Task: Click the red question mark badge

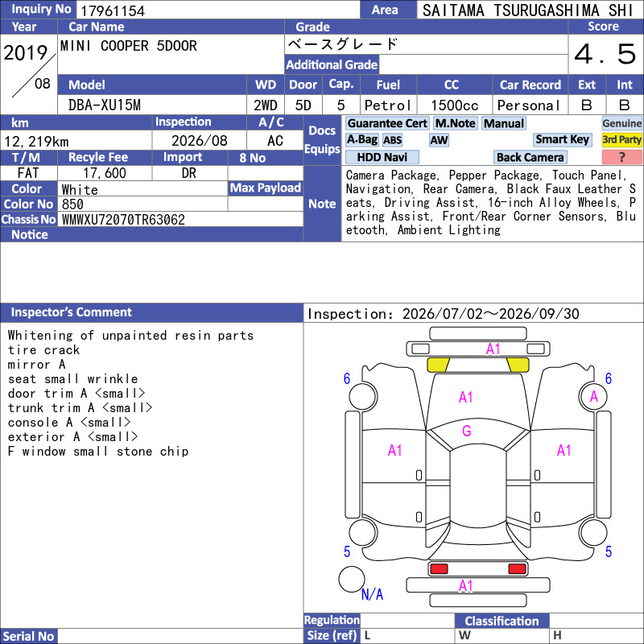Action: tap(621, 157)
